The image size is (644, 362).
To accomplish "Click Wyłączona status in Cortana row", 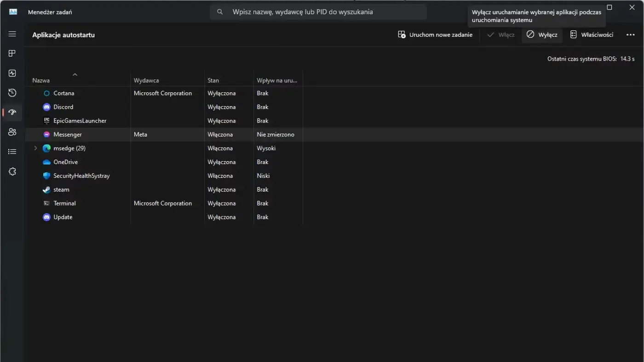I will 222,93.
